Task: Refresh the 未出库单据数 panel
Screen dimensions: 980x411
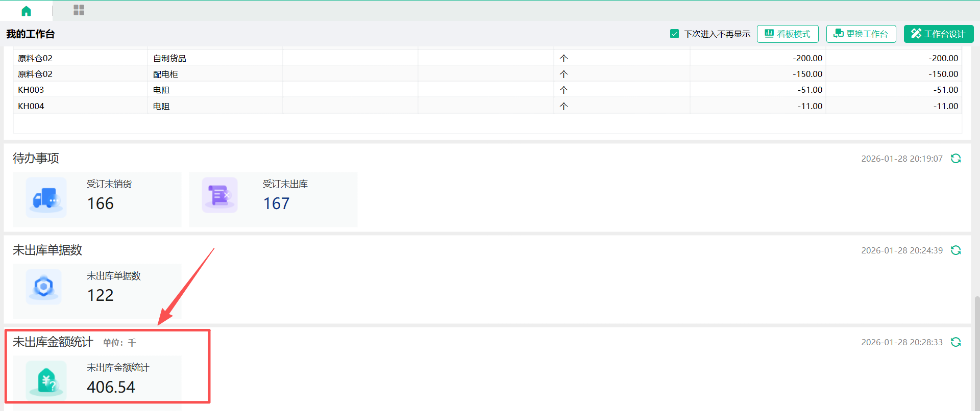Action: (x=955, y=250)
